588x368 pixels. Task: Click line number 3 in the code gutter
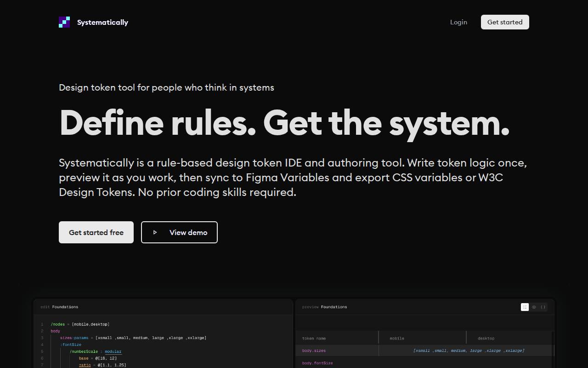tap(42, 338)
